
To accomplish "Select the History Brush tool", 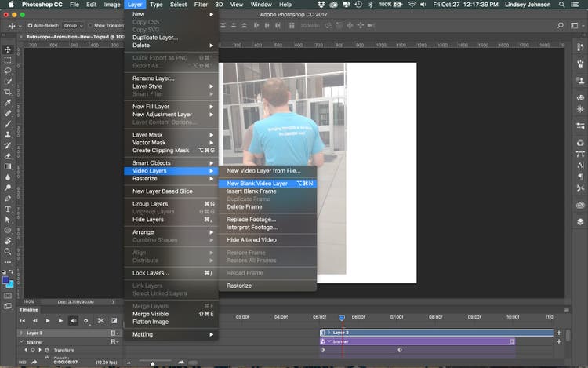I will 8,145.
